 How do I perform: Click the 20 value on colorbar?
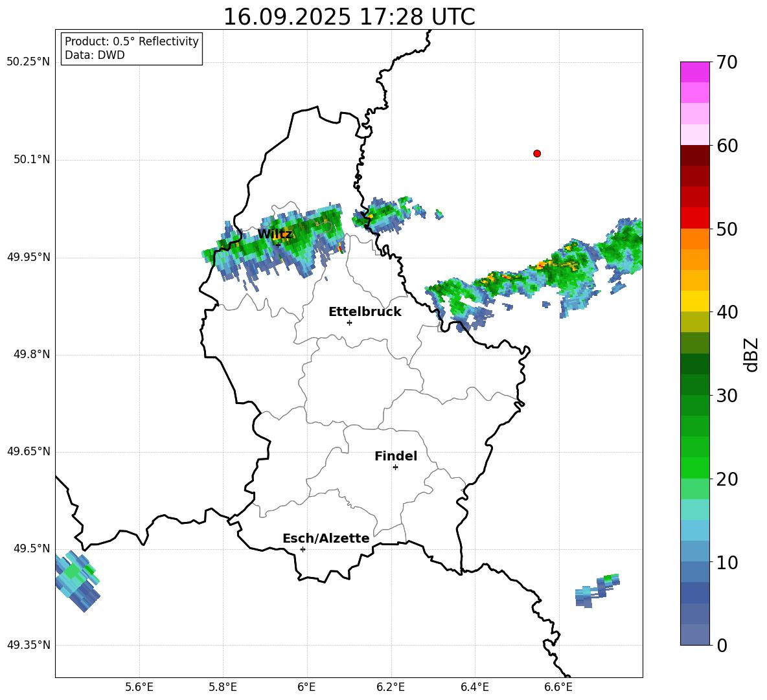tap(727, 479)
